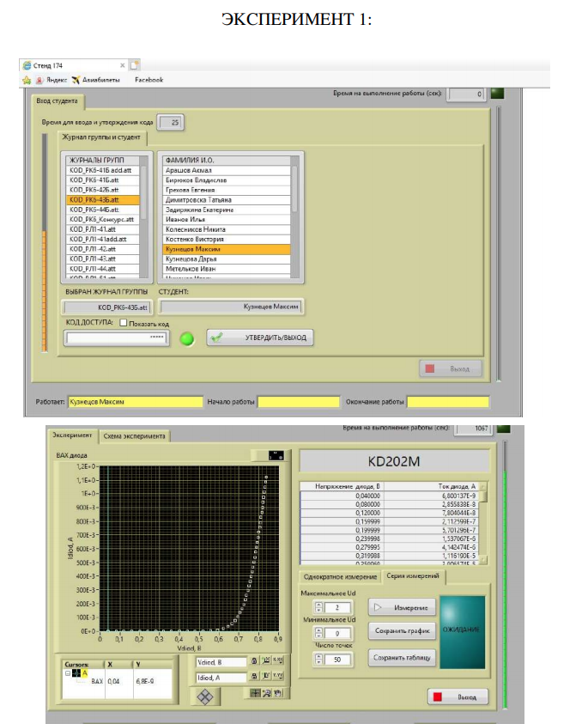Image resolution: width=588 pixels, height=724 pixels.
Task: Open the Однократное измерение tab
Action: pos(338,576)
